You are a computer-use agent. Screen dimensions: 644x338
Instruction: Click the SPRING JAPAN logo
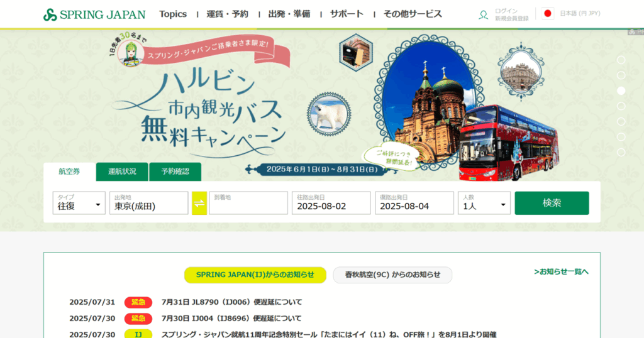94,14
